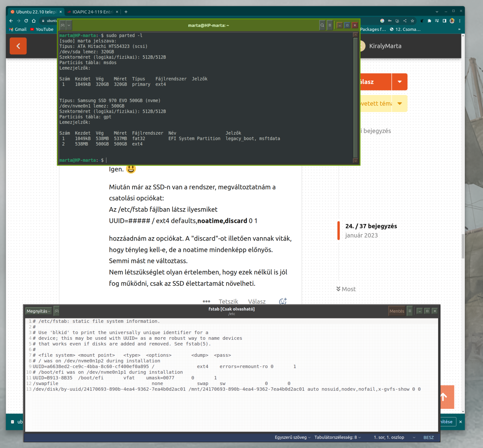
Task: Expand the hidden bookmarks chevron
Action: 459,29
